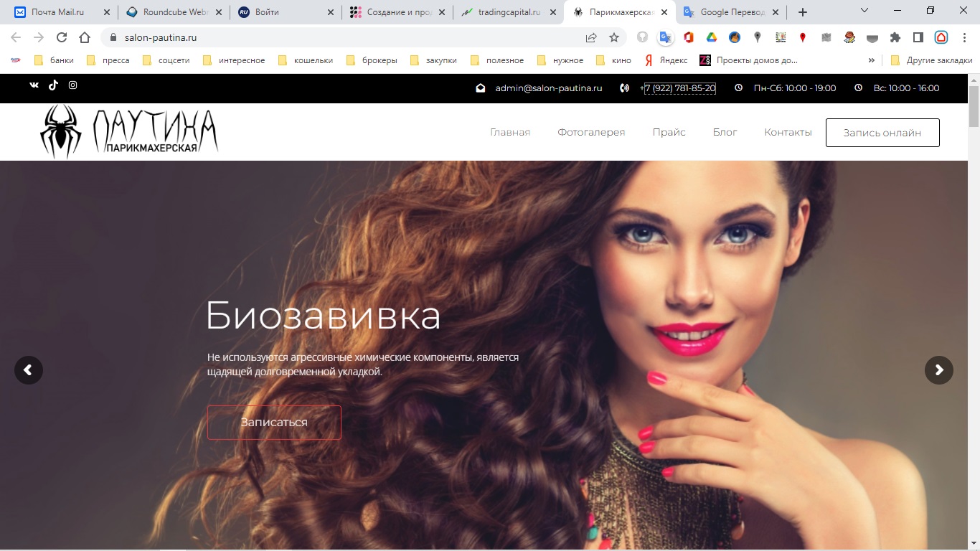Click the clock icon before Пн-Сб hours
The height and width of the screenshot is (551, 980).
click(739, 88)
